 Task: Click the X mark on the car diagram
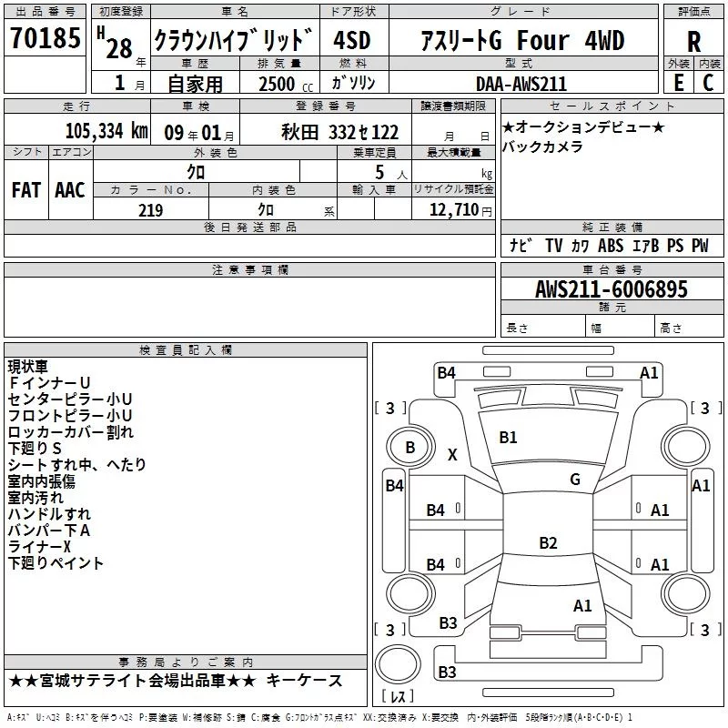[x=452, y=455]
